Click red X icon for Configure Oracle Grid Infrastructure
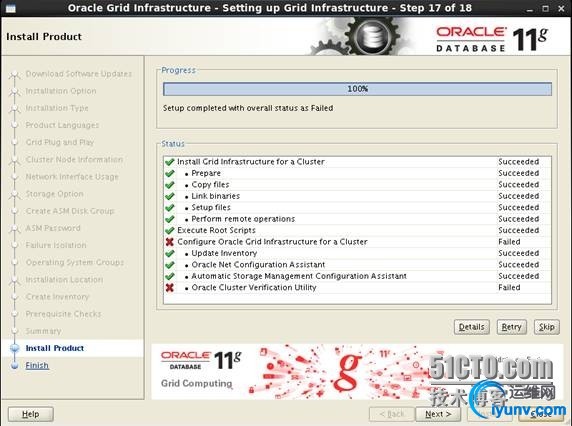This screenshot has width=572, height=426. (x=169, y=241)
